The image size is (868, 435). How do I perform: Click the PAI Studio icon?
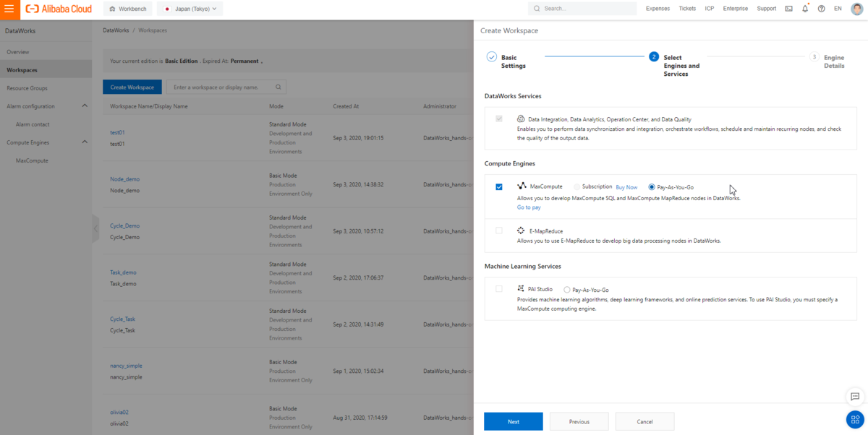521,288
